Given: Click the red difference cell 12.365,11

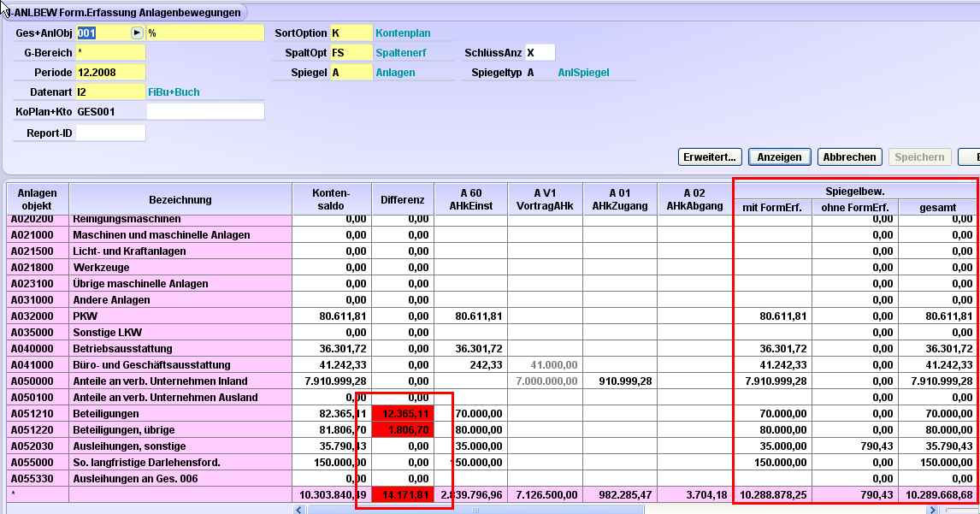Looking at the screenshot, I should click(403, 414).
